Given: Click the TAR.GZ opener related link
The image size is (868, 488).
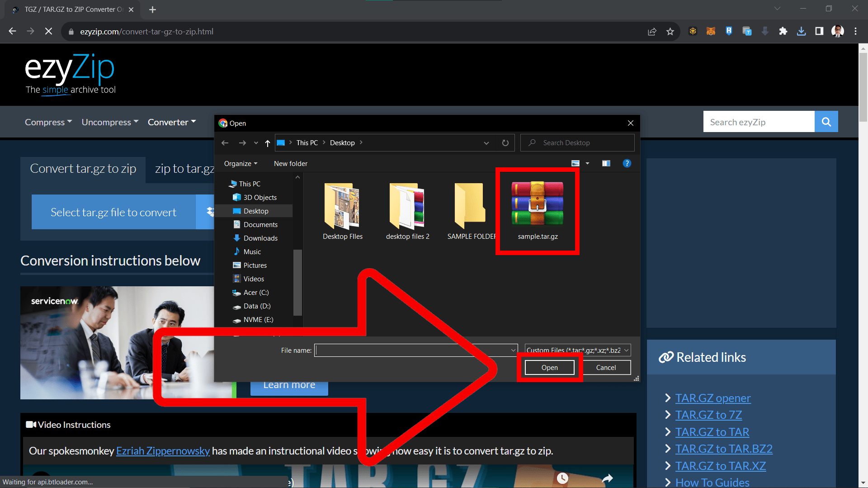Looking at the screenshot, I should tap(712, 398).
